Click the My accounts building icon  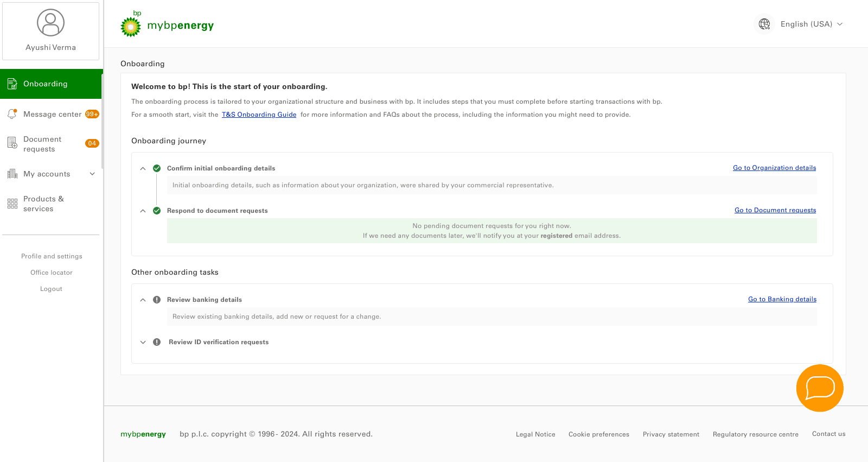(x=12, y=174)
